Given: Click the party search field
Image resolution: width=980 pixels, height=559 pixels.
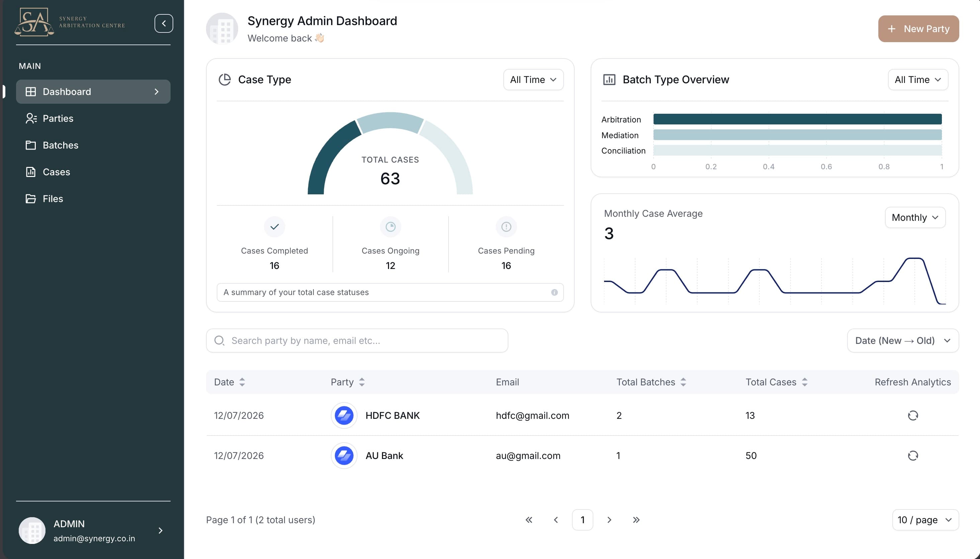Looking at the screenshot, I should pos(357,341).
